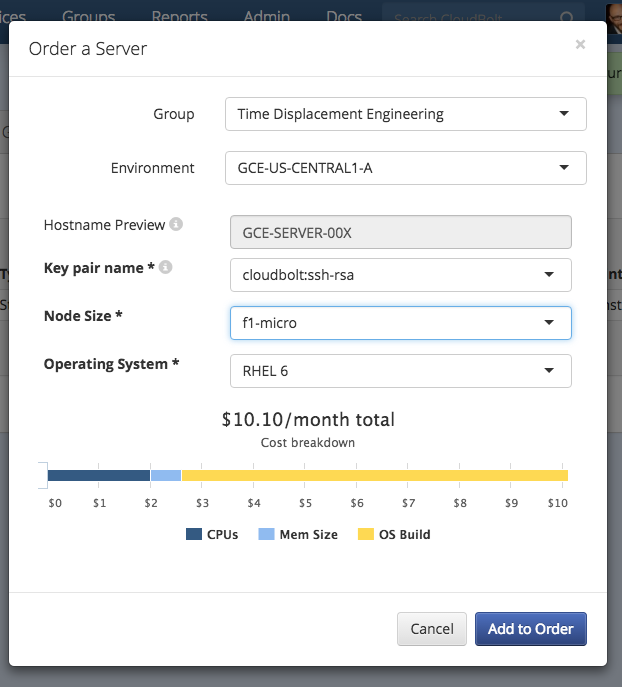Screen dimensions: 622x687
Task: Toggle the CPUs legend swatch
Action: tap(194, 535)
